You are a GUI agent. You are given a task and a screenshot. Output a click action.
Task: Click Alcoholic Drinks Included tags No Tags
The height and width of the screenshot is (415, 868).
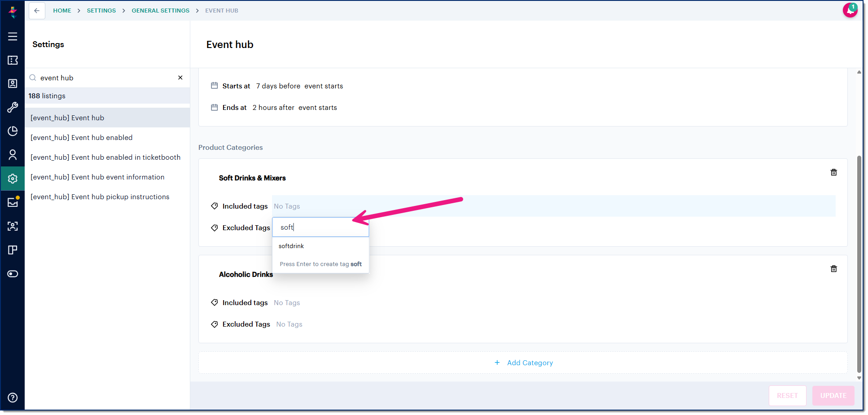pyautogui.click(x=287, y=302)
